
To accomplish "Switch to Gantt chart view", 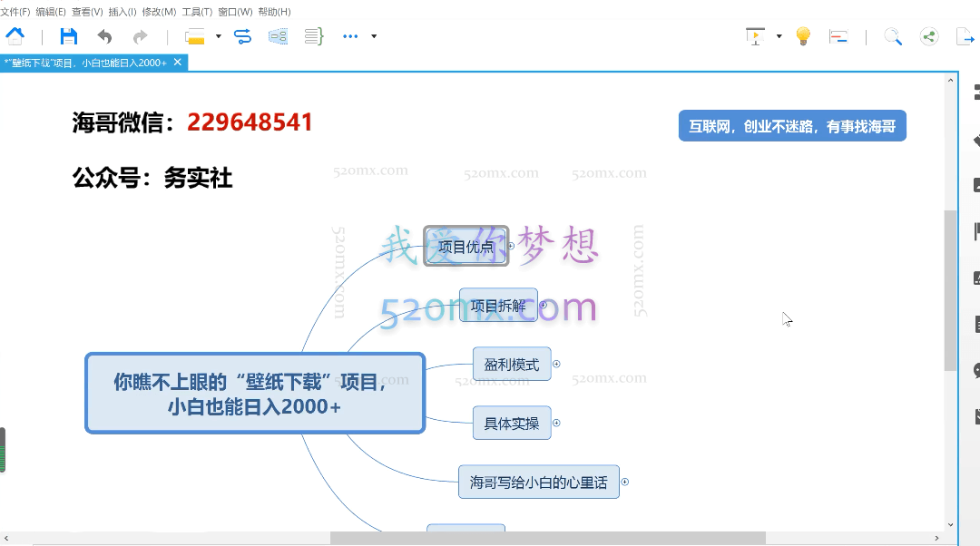I will click(x=837, y=36).
